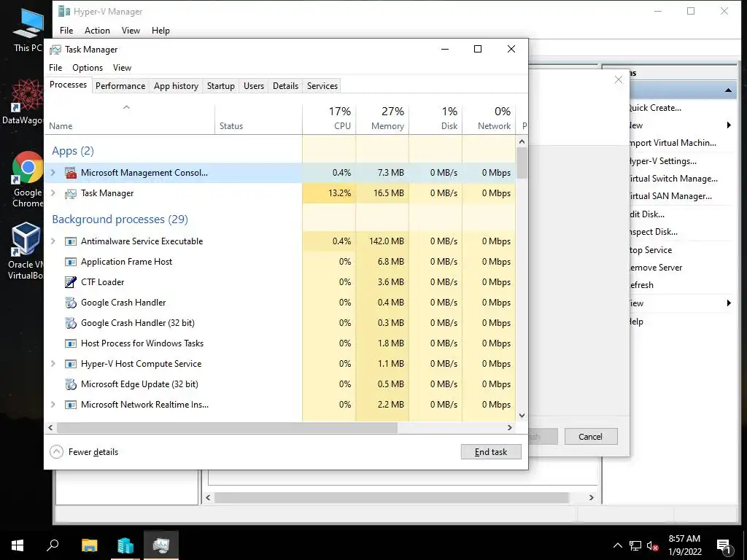This screenshot has width=747, height=560.
Task: Open Task Manager View menu
Action: (122, 68)
